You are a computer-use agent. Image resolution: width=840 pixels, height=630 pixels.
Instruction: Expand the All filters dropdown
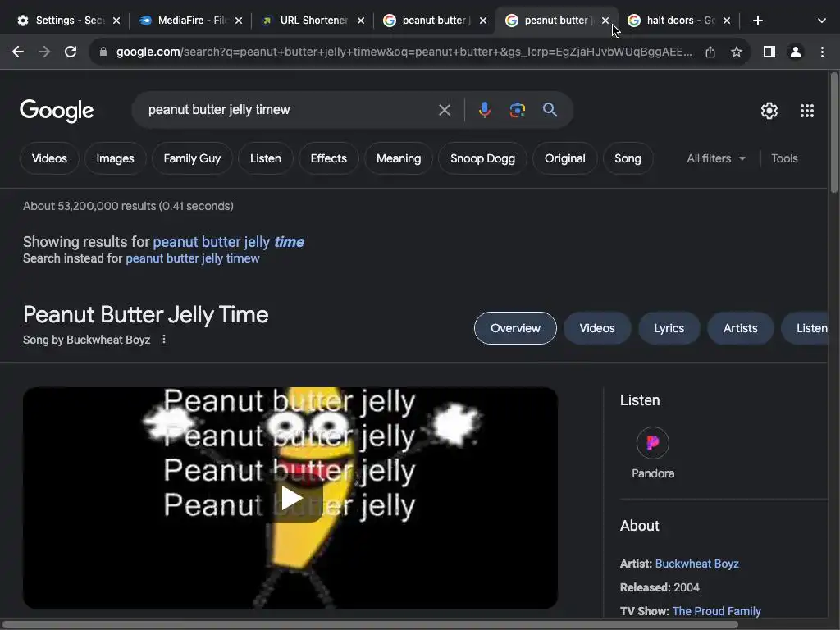[715, 158]
